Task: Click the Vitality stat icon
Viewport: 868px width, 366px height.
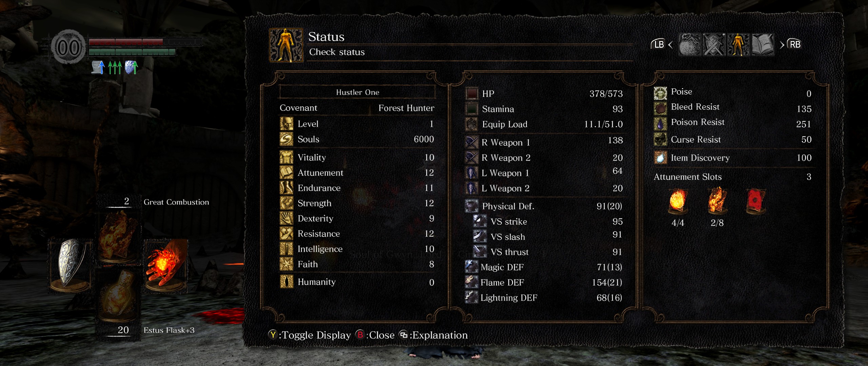Action: tap(287, 157)
